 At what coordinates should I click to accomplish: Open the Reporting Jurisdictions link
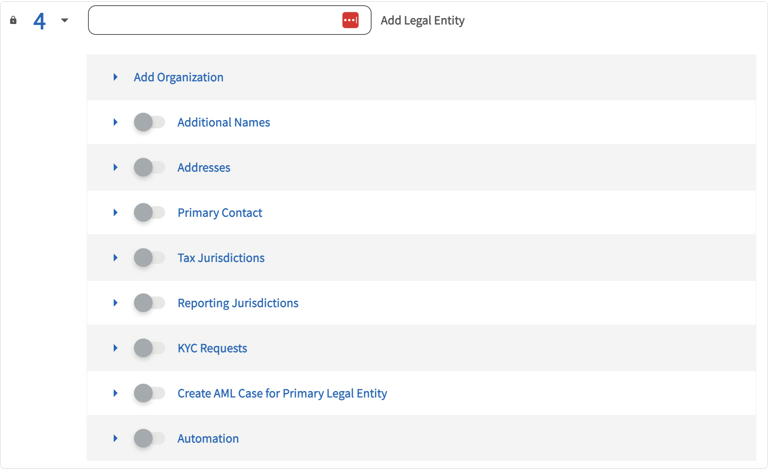(x=238, y=303)
